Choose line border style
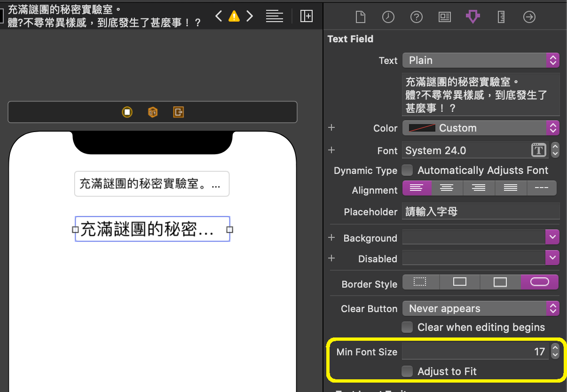567x392 pixels. coord(460,282)
